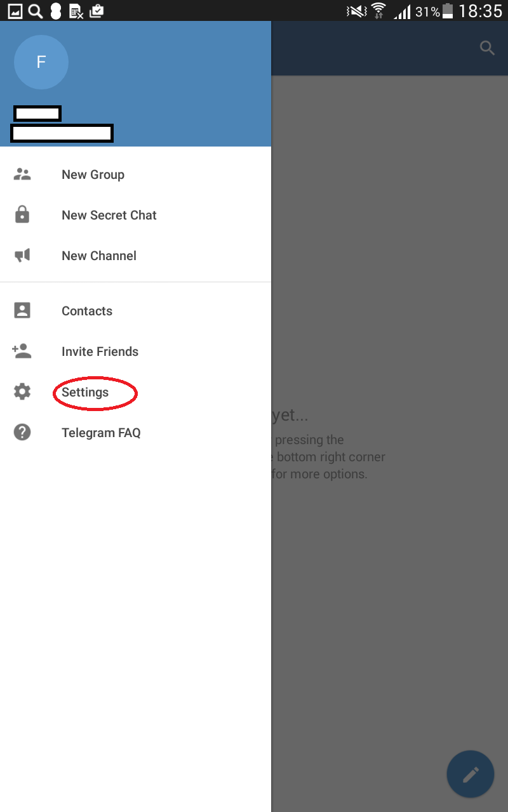Tap the battery indicator in status bar
This screenshot has width=508, height=812.
(x=448, y=11)
